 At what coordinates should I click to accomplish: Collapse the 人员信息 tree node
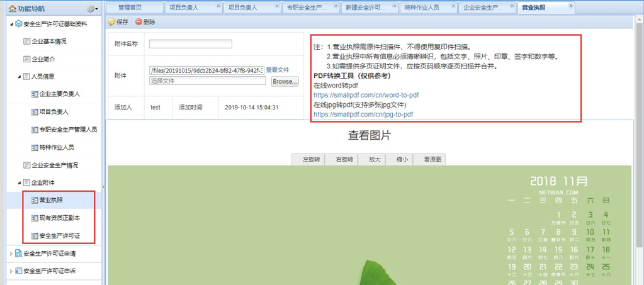(x=20, y=77)
